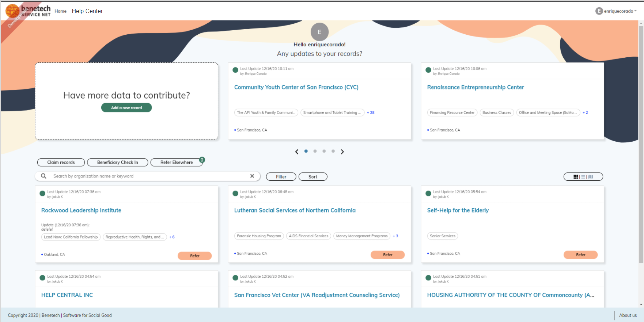Click Lead Now: California Fellowship tag
The width and height of the screenshot is (644, 322).
pyautogui.click(x=71, y=237)
